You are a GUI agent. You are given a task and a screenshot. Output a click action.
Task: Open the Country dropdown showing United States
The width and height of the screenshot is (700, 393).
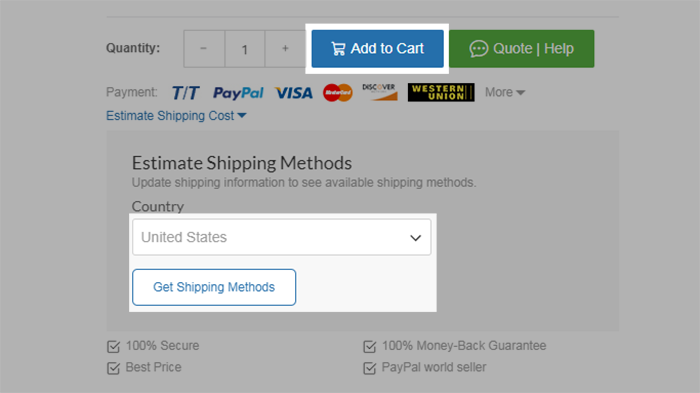[x=282, y=237]
